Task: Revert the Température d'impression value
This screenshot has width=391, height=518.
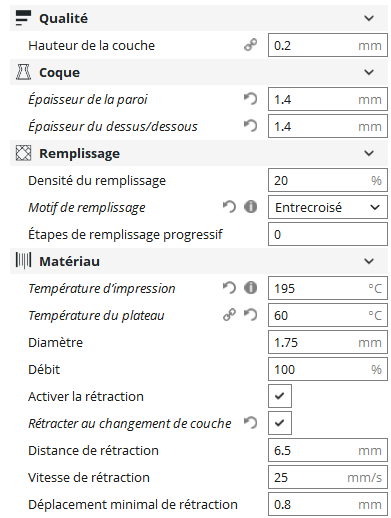Action: coord(229,288)
